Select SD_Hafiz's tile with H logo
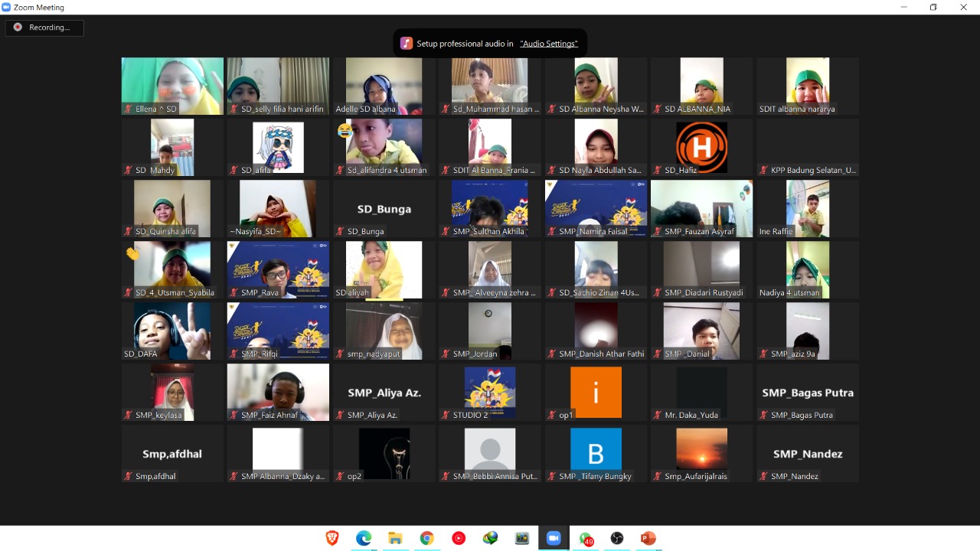The width and height of the screenshot is (980, 551). click(x=701, y=147)
